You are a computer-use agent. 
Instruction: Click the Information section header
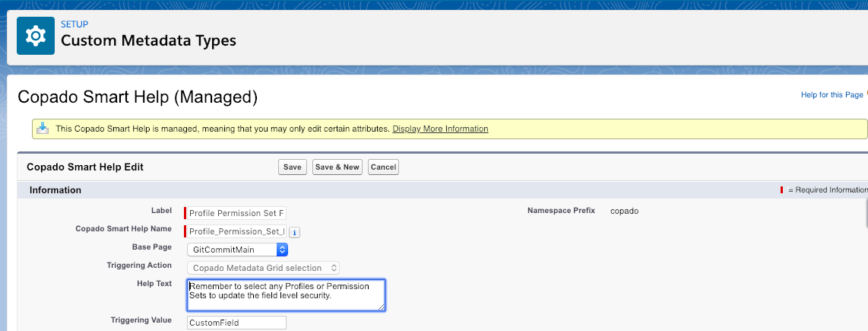pyautogui.click(x=55, y=190)
